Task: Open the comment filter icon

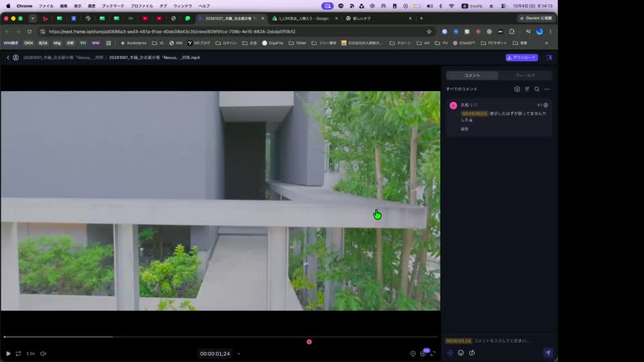Action: pyautogui.click(x=517, y=89)
